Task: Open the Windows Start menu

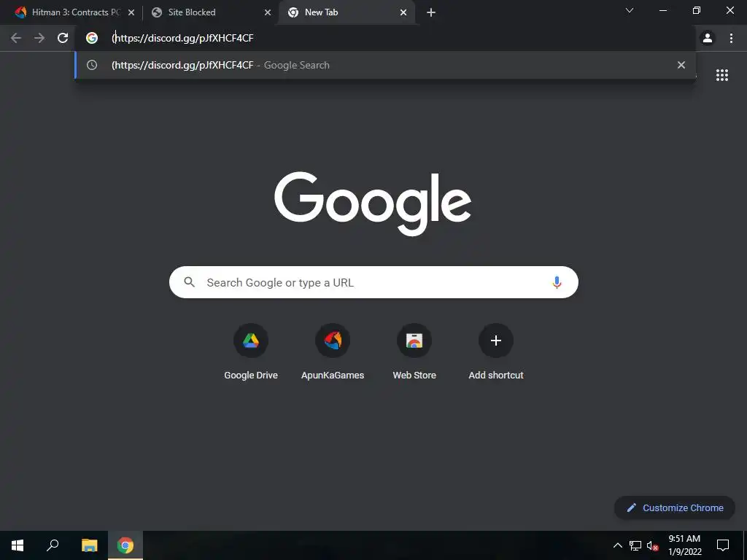Action: pyautogui.click(x=18, y=545)
